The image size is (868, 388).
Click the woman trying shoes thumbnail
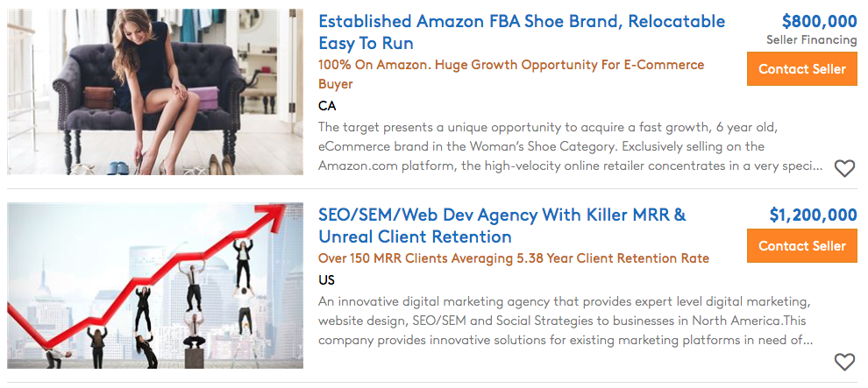(x=155, y=92)
